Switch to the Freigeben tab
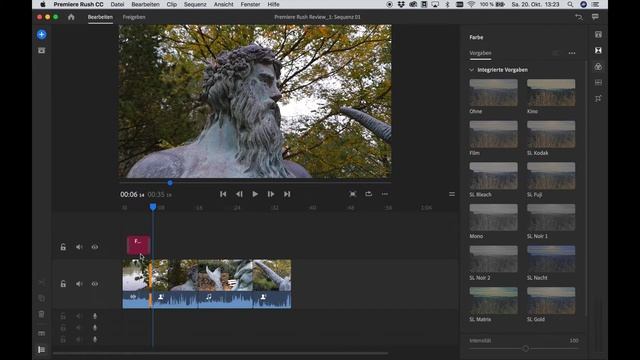The width and height of the screenshot is (640, 360). point(134,17)
